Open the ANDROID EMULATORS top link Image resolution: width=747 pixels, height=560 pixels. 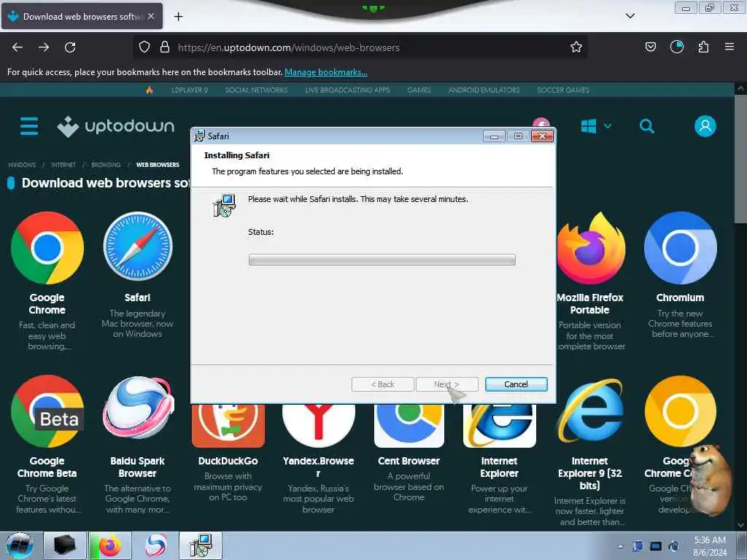click(x=484, y=90)
